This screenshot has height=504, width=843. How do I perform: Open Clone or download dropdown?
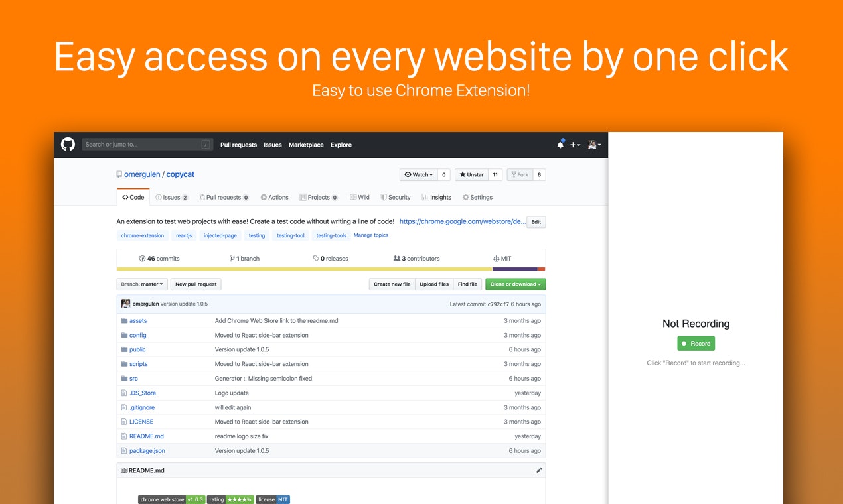tap(516, 284)
